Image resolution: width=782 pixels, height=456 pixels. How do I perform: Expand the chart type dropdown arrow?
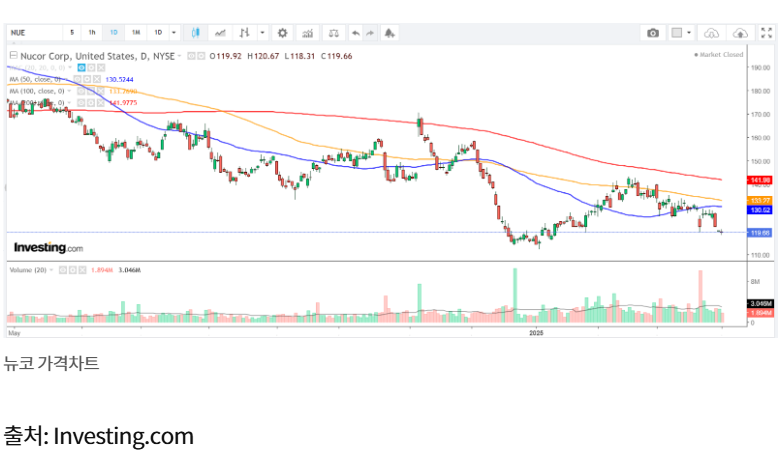[262, 33]
